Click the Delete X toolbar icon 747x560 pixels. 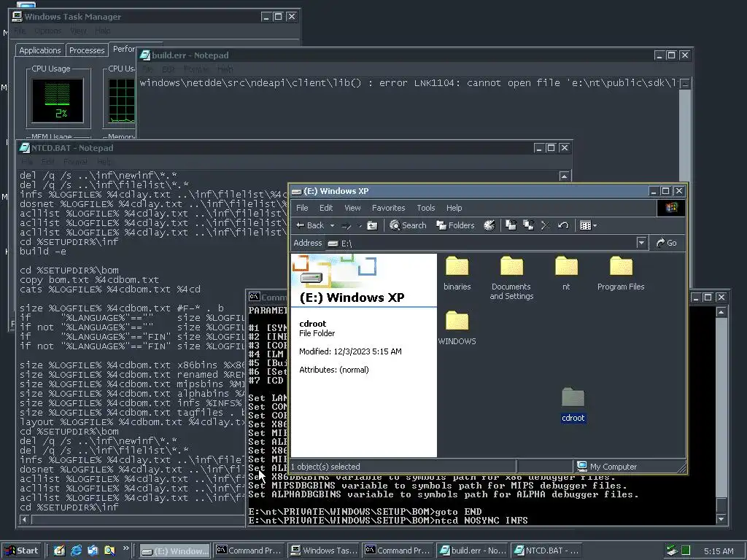(546, 225)
